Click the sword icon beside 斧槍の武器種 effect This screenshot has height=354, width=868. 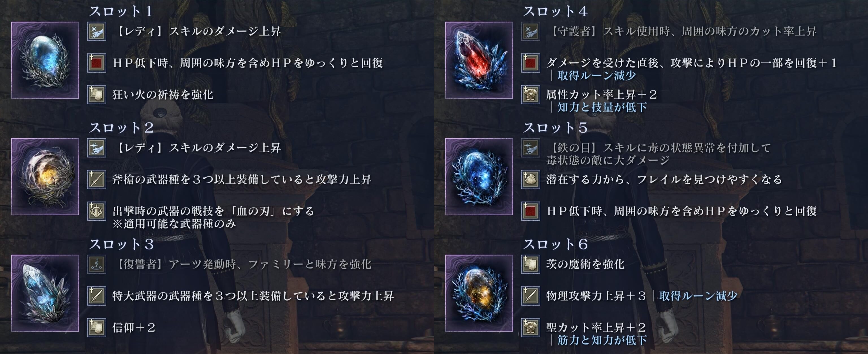coord(97,179)
